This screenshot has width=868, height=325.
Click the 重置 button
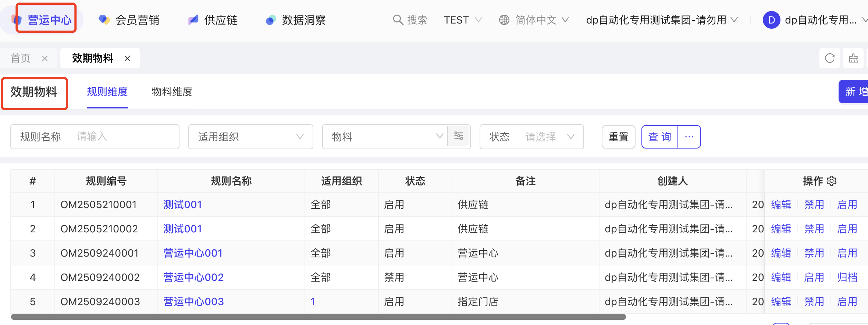click(x=618, y=137)
